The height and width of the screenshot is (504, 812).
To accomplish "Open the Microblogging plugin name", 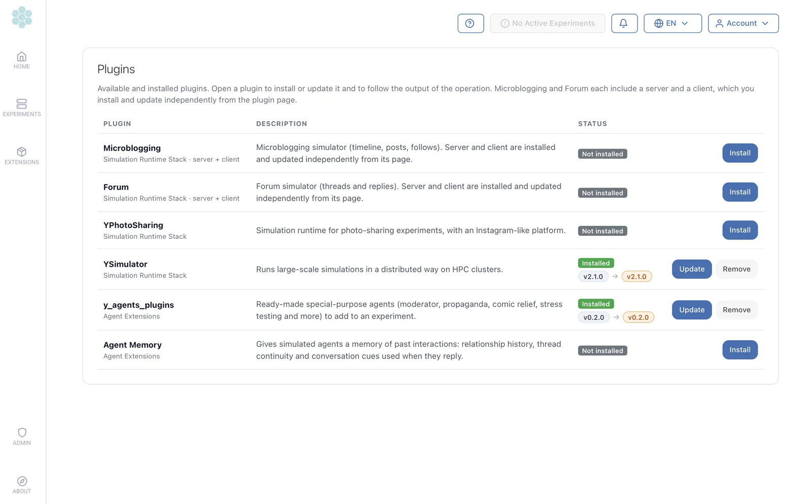I will coord(132,148).
